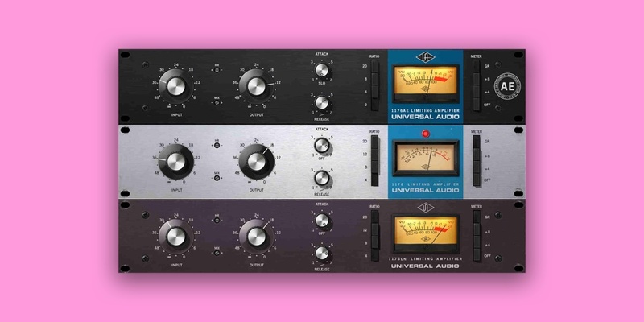Image resolution: width=644 pixels, height=322 pixels.
Task: Set 1176LN meter to +8
Action: (x=477, y=229)
